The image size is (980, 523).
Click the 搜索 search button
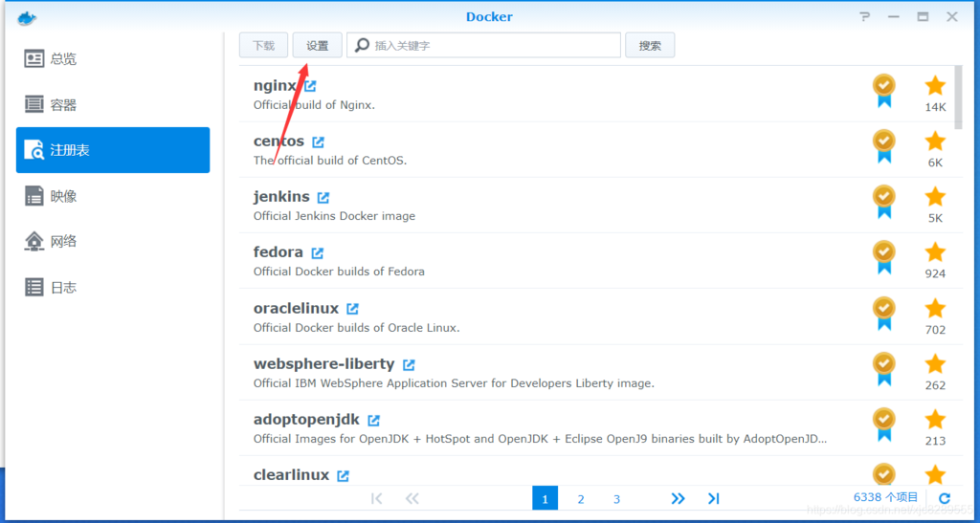(x=650, y=46)
